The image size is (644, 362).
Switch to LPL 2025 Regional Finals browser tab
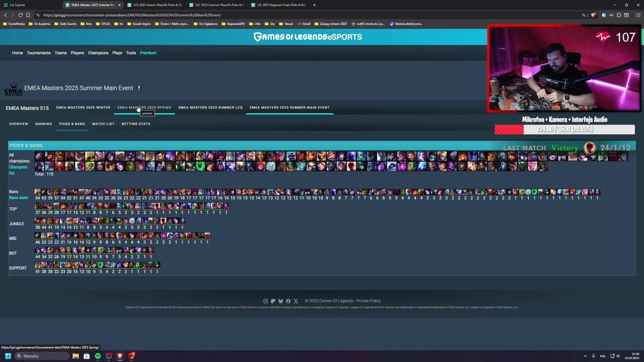(x=278, y=5)
